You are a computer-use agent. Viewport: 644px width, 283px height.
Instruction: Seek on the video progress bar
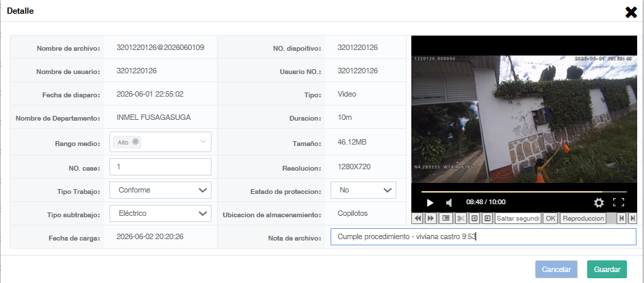coord(524,192)
